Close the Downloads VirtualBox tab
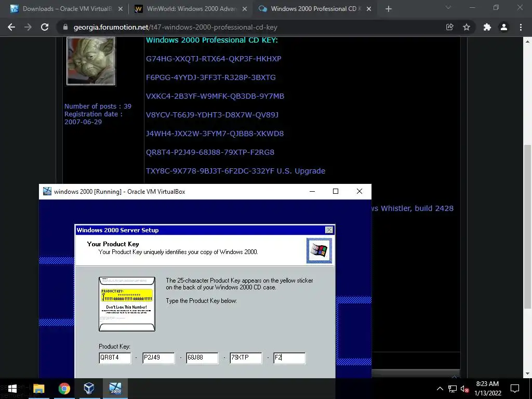Image resolution: width=532 pixels, height=399 pixels. (121, 9)
